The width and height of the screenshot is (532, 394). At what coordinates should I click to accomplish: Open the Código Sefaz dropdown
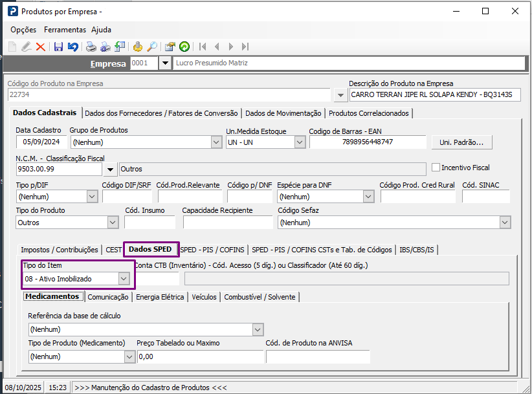click(x=505, y=223)
